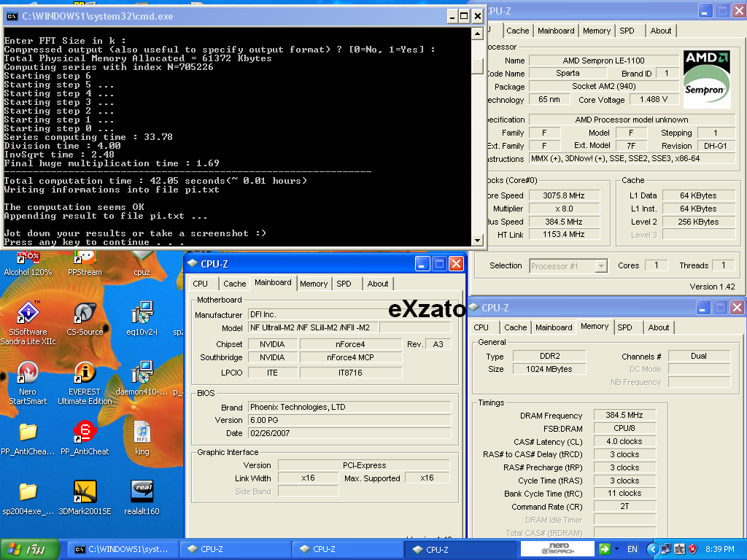Click the AMD Sempron LE-1100 name field
This screenshot has width=747, height=560.
click(x=603, y=61)
